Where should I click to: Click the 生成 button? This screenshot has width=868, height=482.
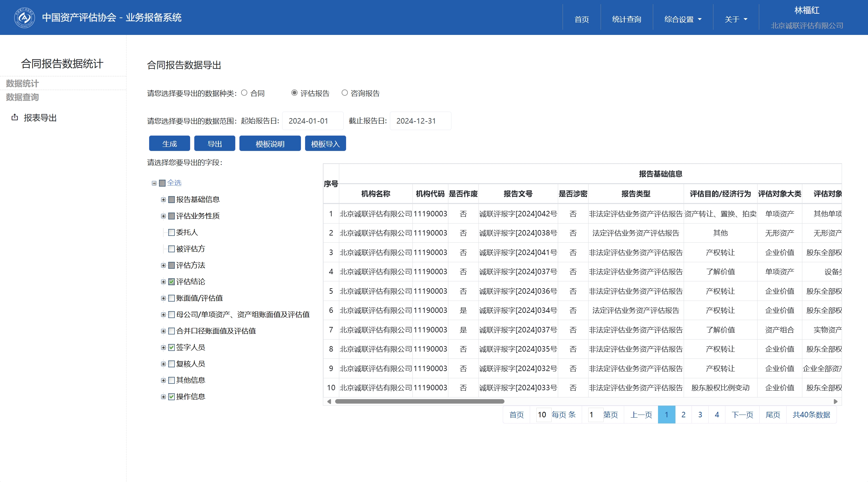(169, 144)
